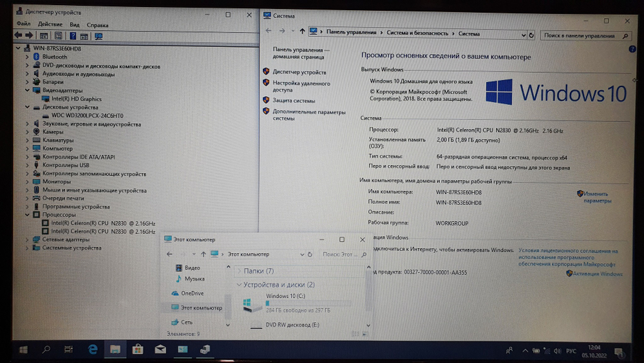
Task: Launch Microsoft Edge from taskbar
Action: click(x=93, y=349)
